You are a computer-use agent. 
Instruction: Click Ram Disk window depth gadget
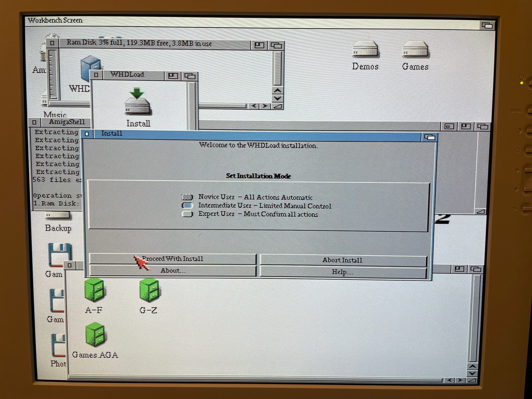[x=276, y=45]
